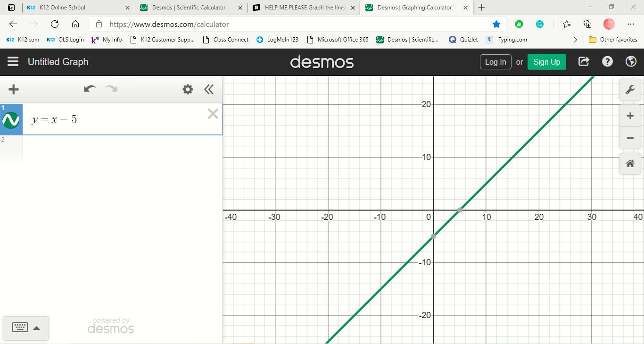Open Typing.com bookmark
This screenshot has width=644, height=344.
tap(506, 40)
